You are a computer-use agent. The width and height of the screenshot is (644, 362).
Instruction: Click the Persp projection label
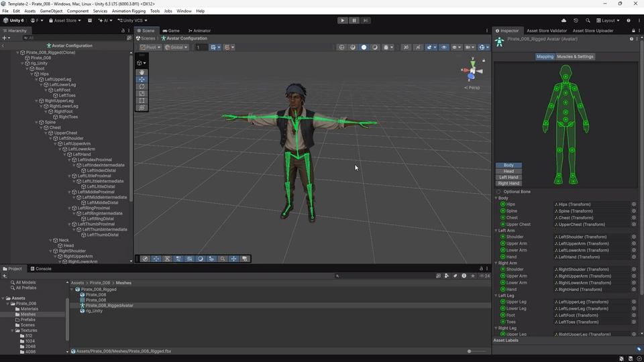coord(472,87)
